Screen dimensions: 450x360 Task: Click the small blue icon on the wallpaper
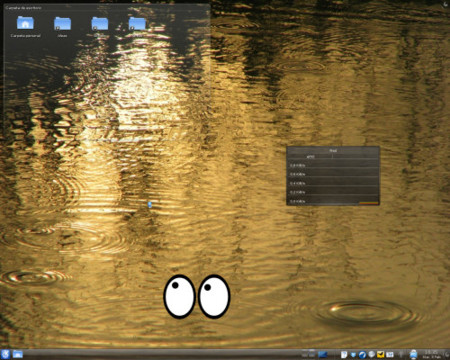tap(150, 204)
